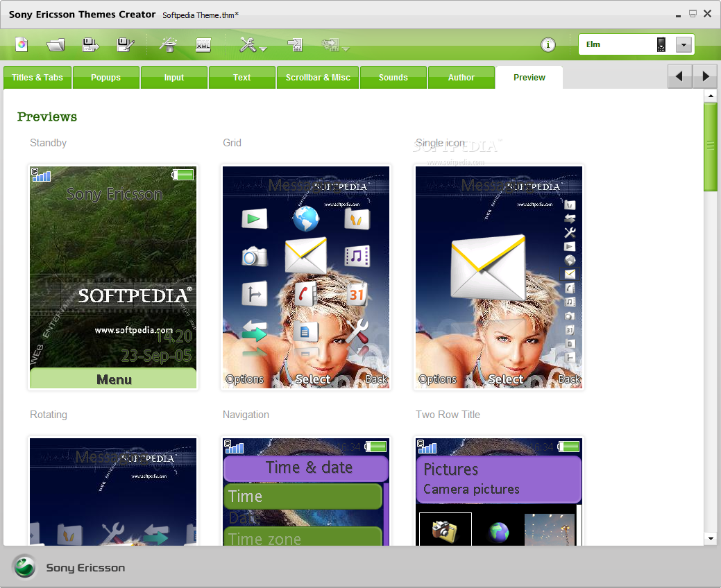
Task: Click camera thumbnail in Two Row Title preview
Action: tap(445, 529)
